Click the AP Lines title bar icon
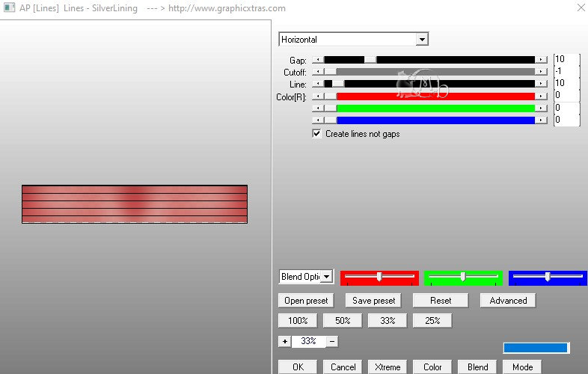Viewport: 588px width, 374px height. click(10, 7)
